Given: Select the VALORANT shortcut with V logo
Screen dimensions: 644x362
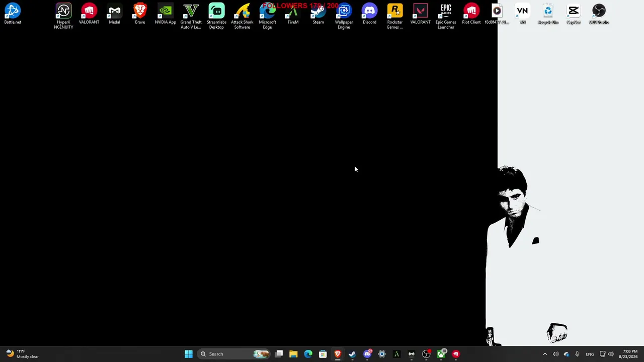Looking at the screenshot, I should (421, 14).
